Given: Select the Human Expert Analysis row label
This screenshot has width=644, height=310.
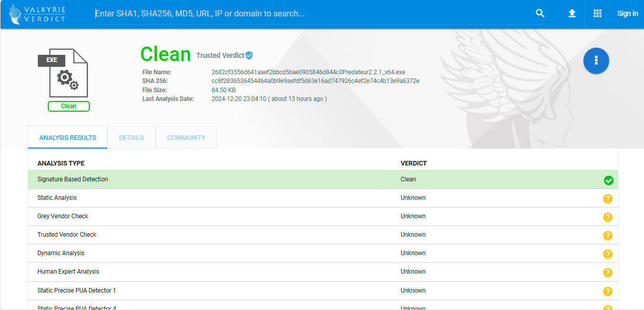Looking at the screenshot, I should click(x=68, y=272).
